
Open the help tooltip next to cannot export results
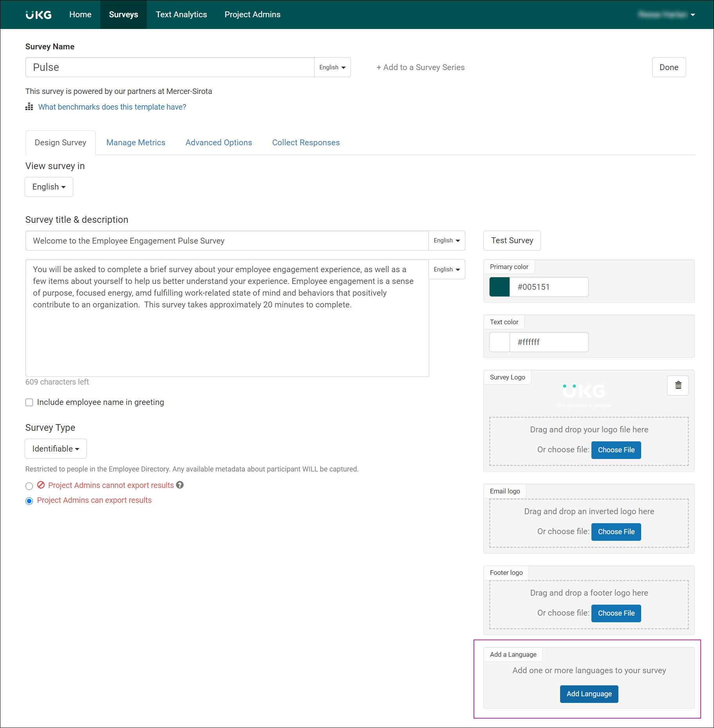coord(180,485)
